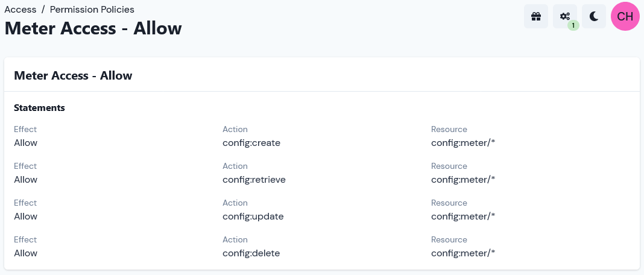Click config:meter/* resource in the config:retrieve row
The image size is (644, 275).
463,180
